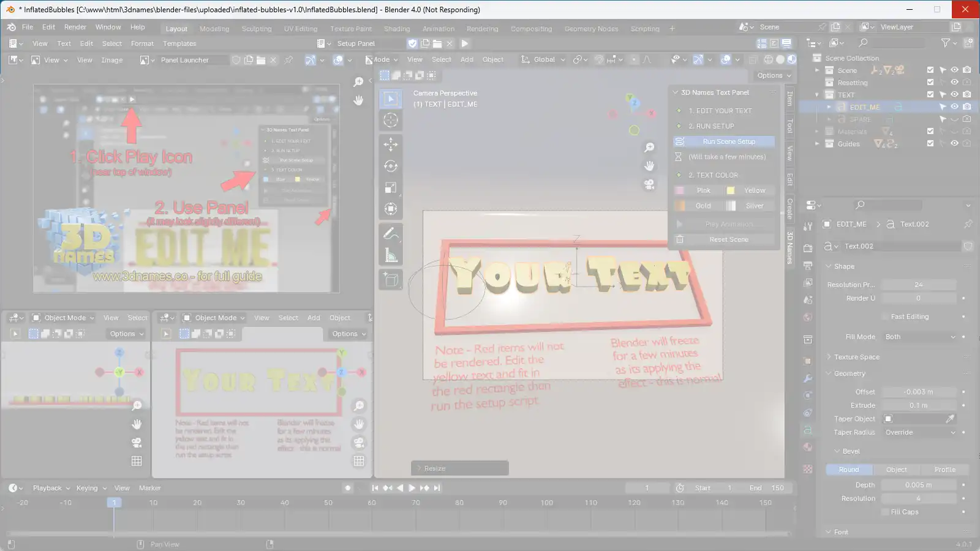The height and width of the screenshot is (551, 980).
Task: Click the Cursor tool in the viewport toolbar
Action: (x=391, y=120)
